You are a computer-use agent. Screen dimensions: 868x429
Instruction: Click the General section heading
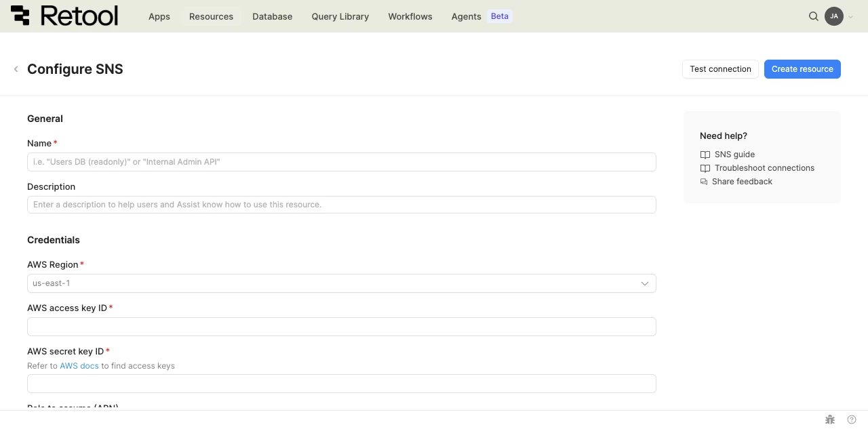[x=45, y=119]
